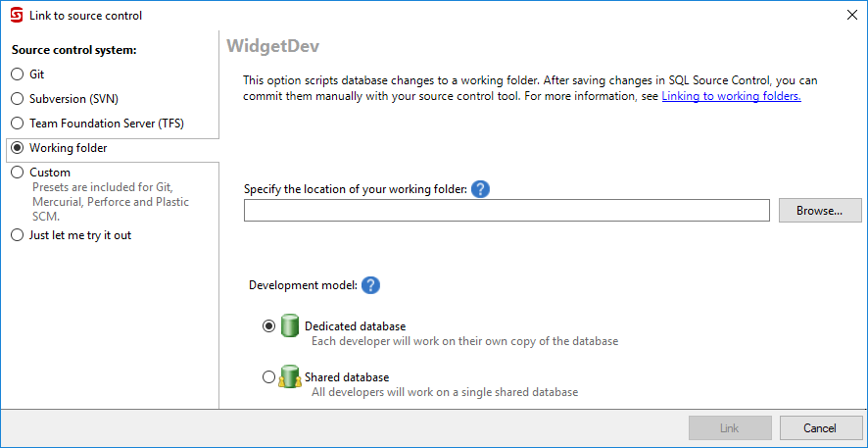Viewport: 868px width, 448px height.
Task: Open the Linking to working folders link
Action: 731,97
